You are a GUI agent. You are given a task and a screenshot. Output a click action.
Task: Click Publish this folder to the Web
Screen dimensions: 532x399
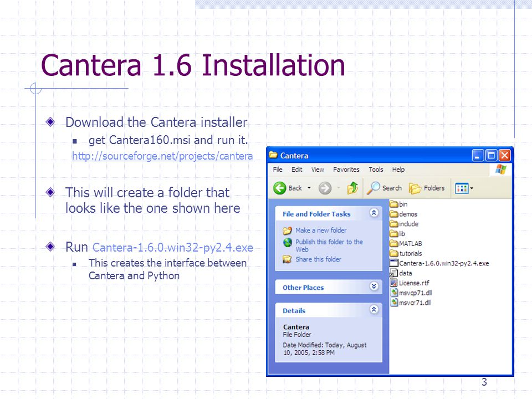pyautogui.click(x=329, y=245)
